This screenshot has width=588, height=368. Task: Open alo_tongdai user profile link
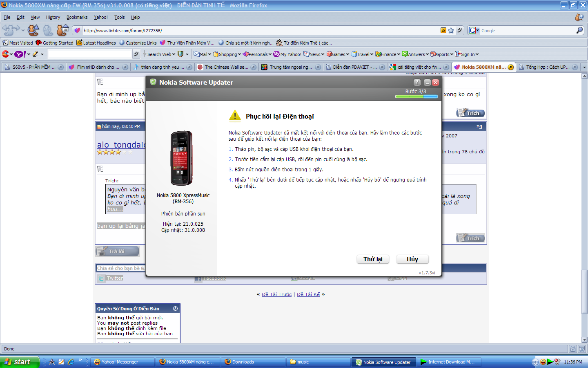(121, 145)
